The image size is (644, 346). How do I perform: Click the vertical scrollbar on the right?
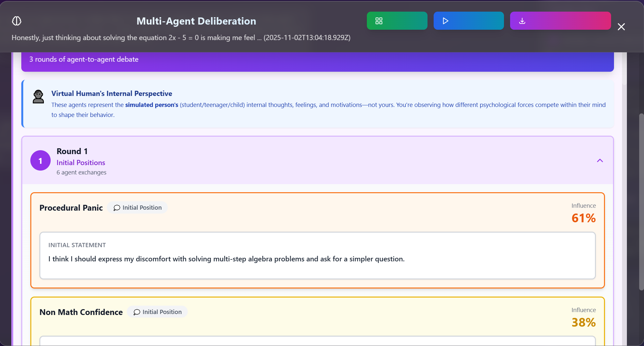(x=641, y=202)
